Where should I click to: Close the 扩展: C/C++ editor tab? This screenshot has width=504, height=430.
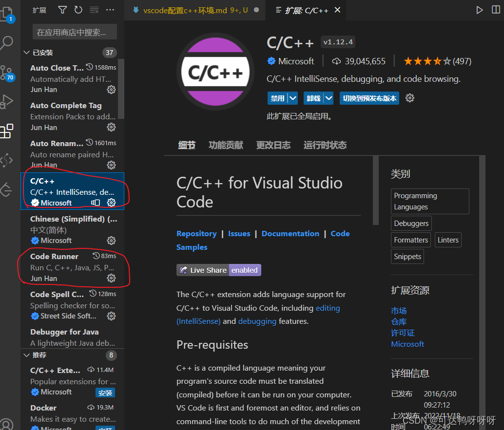pos(337,10)
